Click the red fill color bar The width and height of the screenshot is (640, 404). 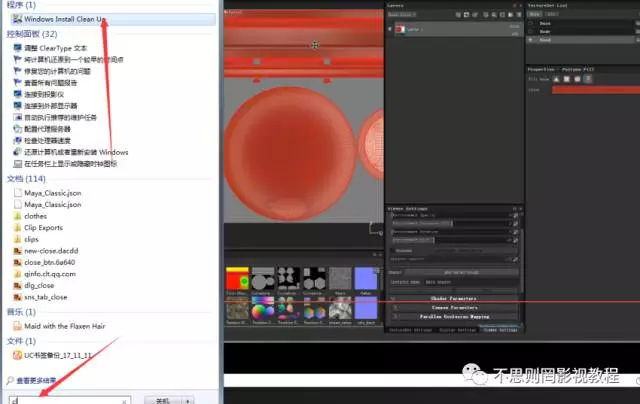point(590,89)
